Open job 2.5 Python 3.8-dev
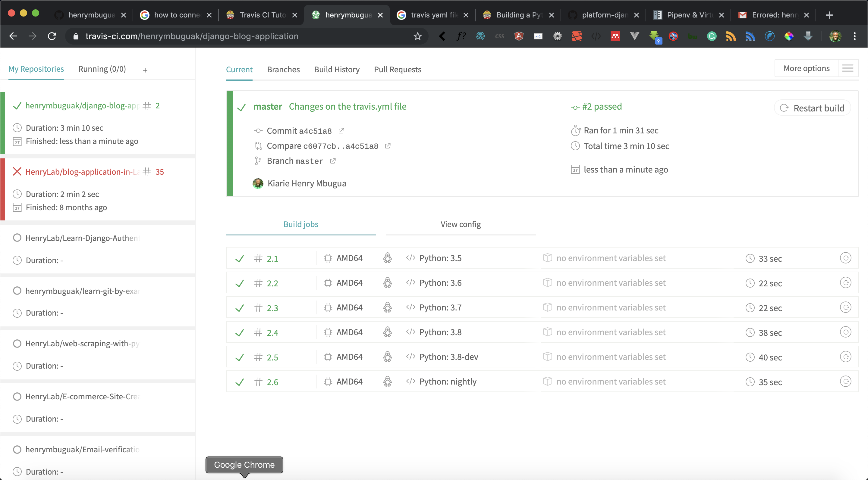 [x=542, y=357]
